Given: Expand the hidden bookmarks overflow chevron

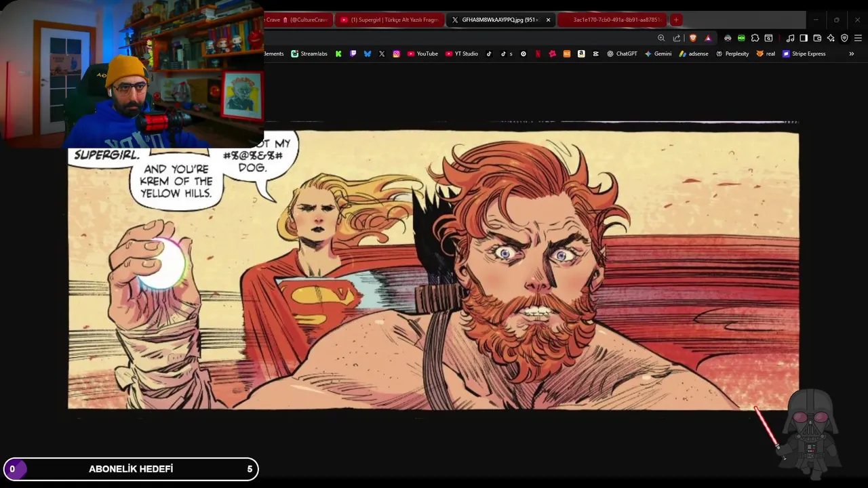Looking at the screenshot, I should pyautogui.click(x=852, y=54).
